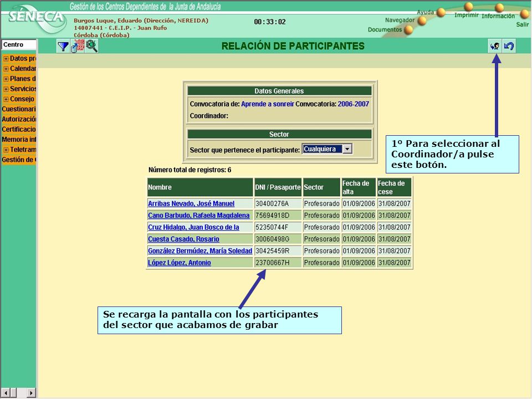Click the Ayuda orange ball
Image resolution: width=532 pixels, height=399 pixels.
[441, 13]
